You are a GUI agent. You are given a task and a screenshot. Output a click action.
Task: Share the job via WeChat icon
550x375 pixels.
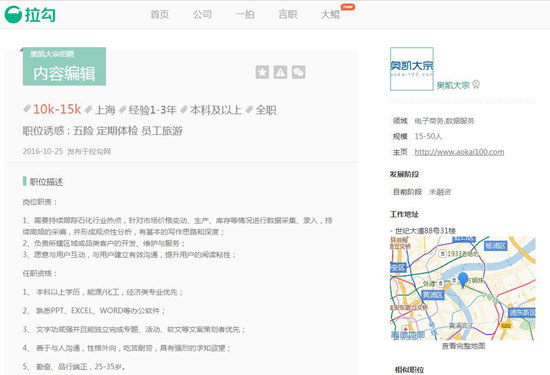299,72
